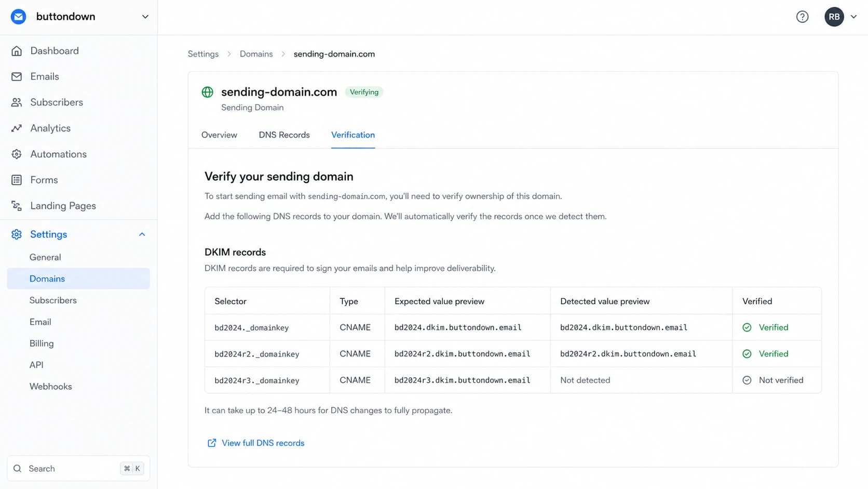Click sending-domain.com in the breadcrumb
Screen dimensions: 868x489
coord(334,54)
